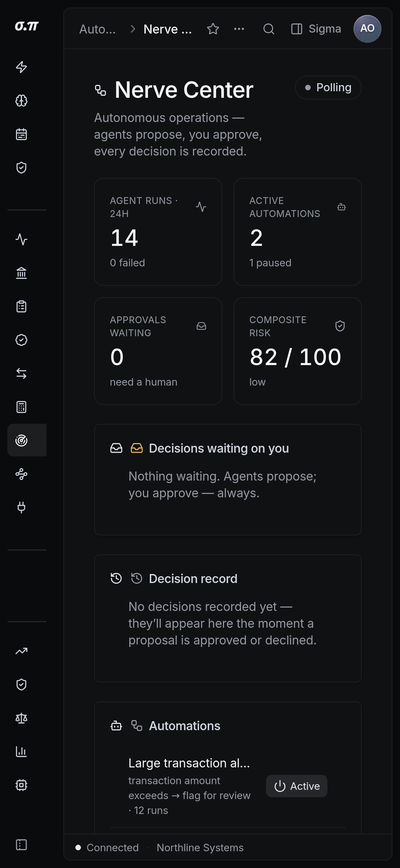Screen dimensions: 400x868
Task: Select the Nerve breadcrumb item
Action: pyautogui.click(x=168, y=29)
